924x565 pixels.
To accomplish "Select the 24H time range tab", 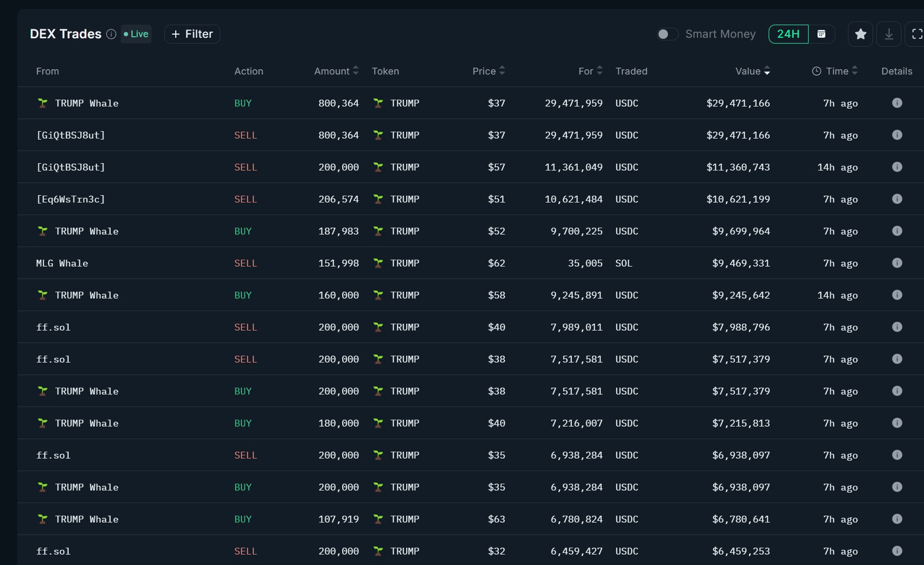I will coord(788,34).
